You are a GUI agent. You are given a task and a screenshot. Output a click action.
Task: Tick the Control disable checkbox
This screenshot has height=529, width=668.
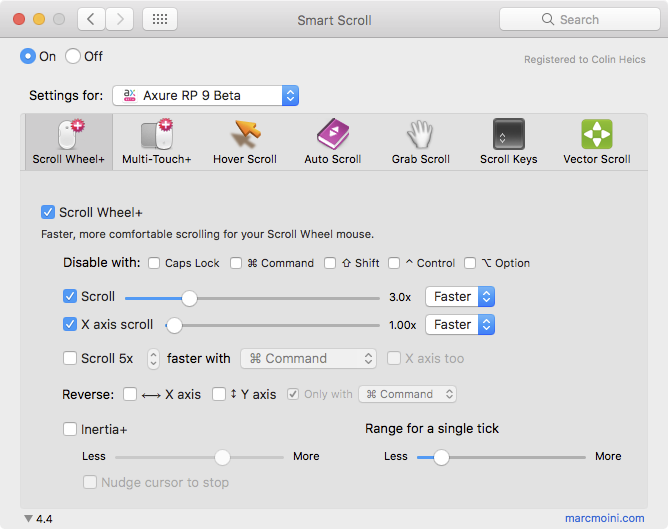coord(394,263)
